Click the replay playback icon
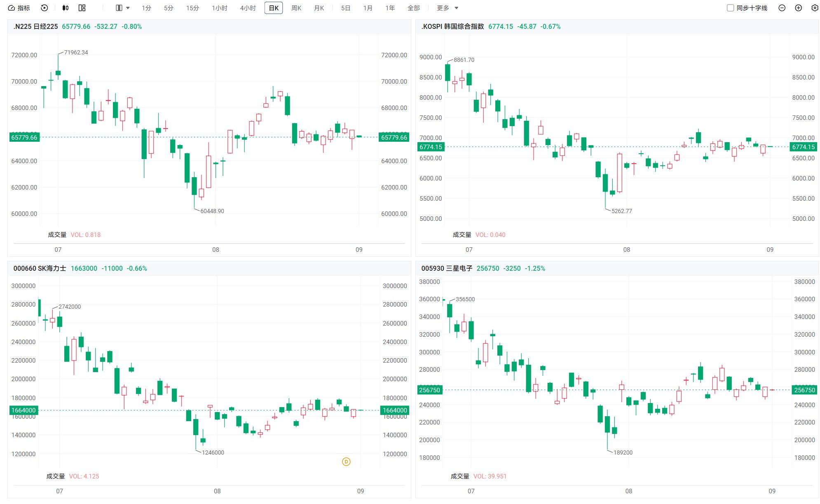The width and height of the screenshot is (820, 504). [x=45, y=8]
